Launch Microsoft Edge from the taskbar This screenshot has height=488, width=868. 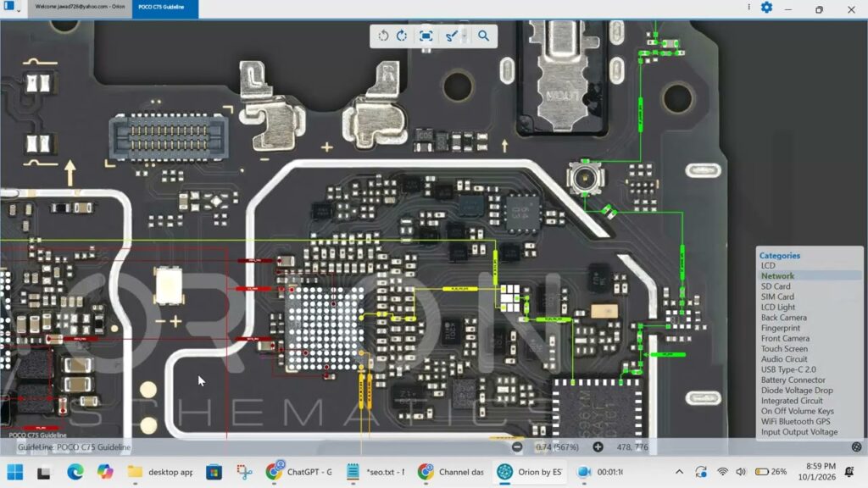point(75,472)
